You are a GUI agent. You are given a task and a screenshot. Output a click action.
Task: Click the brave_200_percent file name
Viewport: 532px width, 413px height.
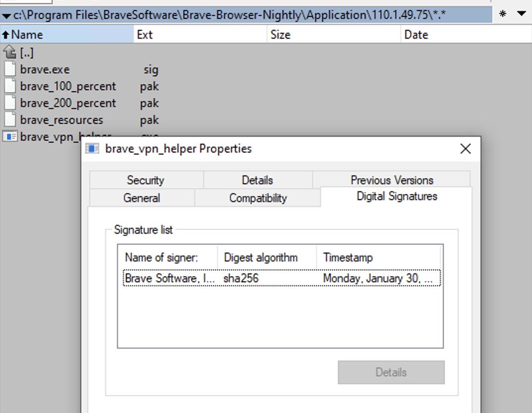tap(68, 103)
